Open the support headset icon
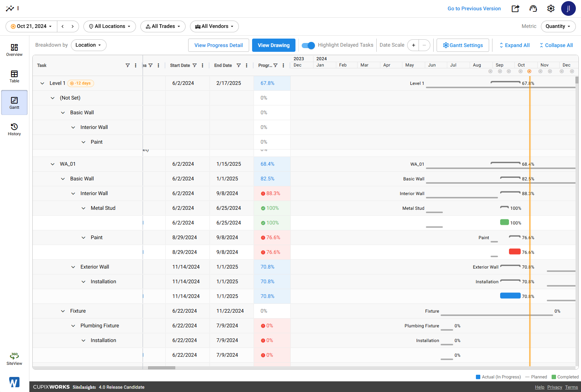This screenshot has width=581, height=392. [533, 8]
